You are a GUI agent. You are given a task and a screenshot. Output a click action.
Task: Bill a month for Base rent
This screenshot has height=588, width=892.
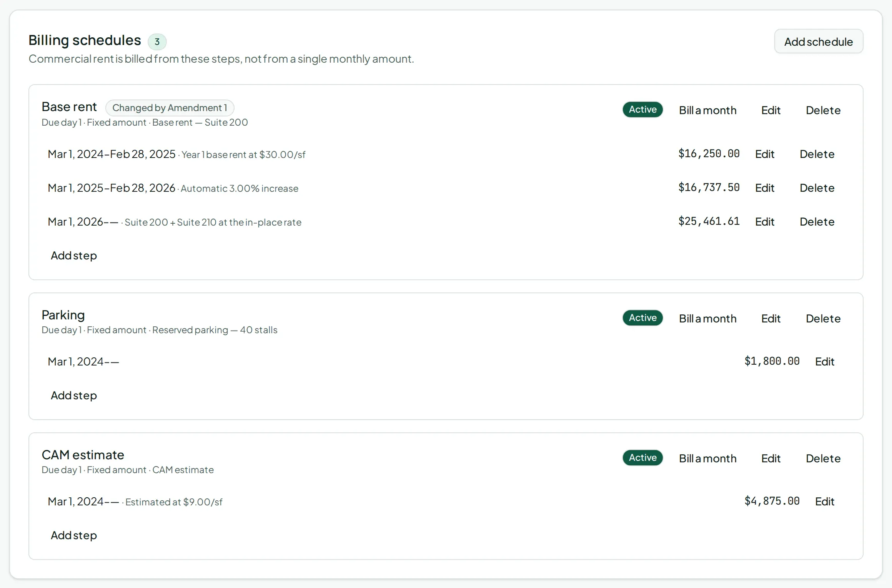tap(708, 110)
